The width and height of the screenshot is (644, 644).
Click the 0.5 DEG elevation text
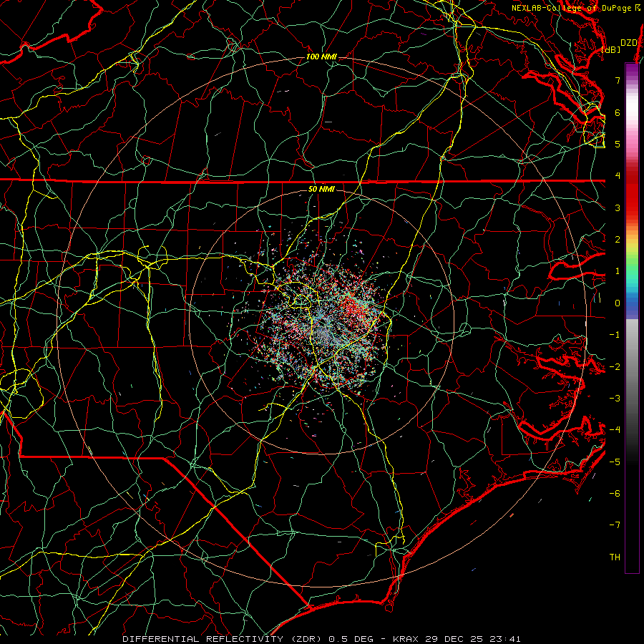pos(351,639)
